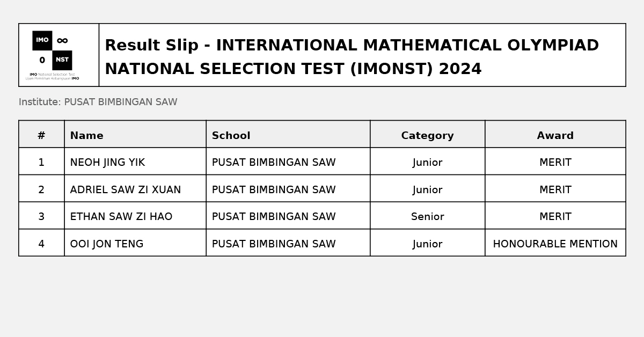Click the Senior category cell
Screen dimensions: 644x337
[x=427, y=217]
